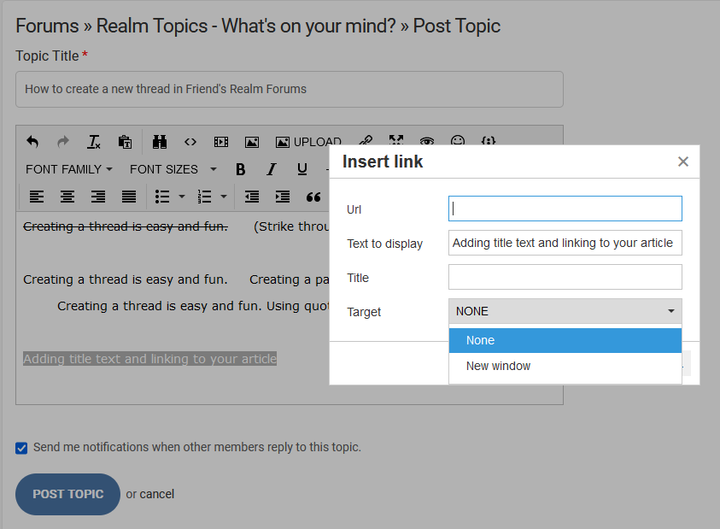
Task: Click the insert media icon
Action: tap(221, 142)
